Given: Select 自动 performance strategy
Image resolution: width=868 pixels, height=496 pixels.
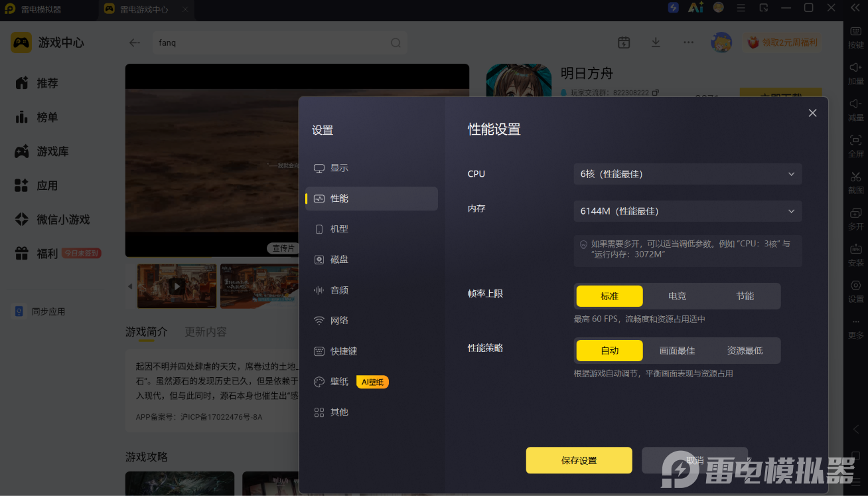Looking at the screenshot, I should pos(610,351).
